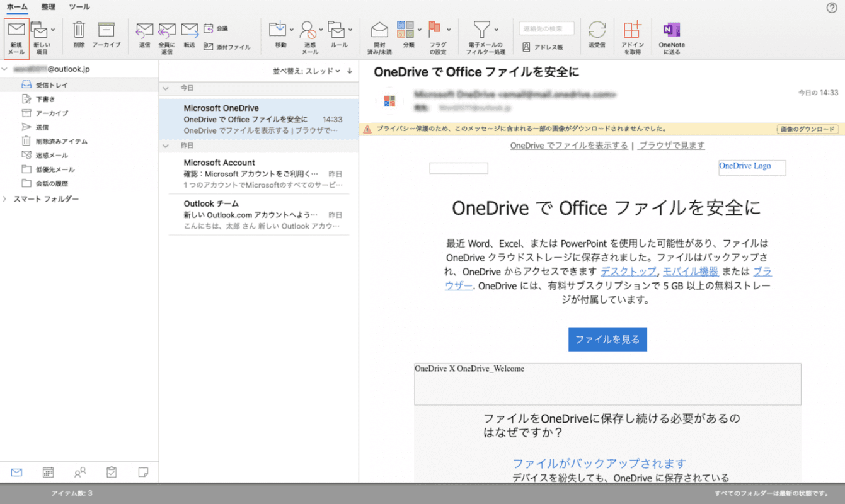Image resolution: width=845 pixels, height=504 pixels.
Task: Open the 移動 dropdown arrow
Action: (292, 30)
